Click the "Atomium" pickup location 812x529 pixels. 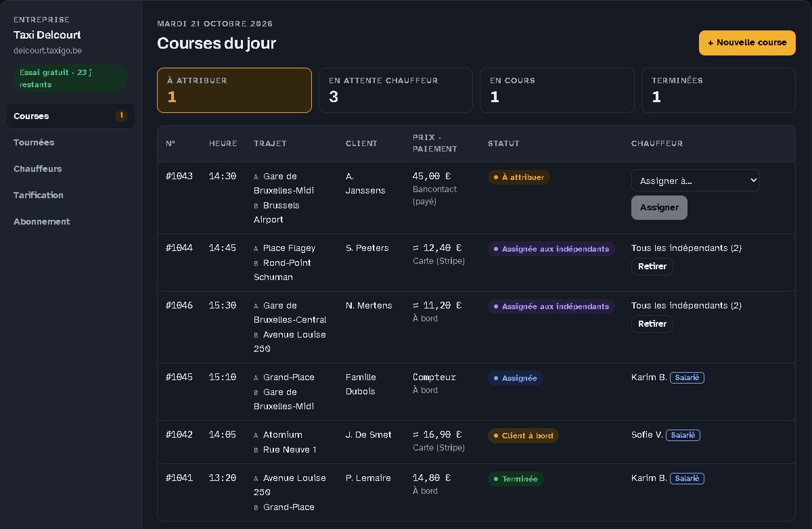[x=283, y=434]
